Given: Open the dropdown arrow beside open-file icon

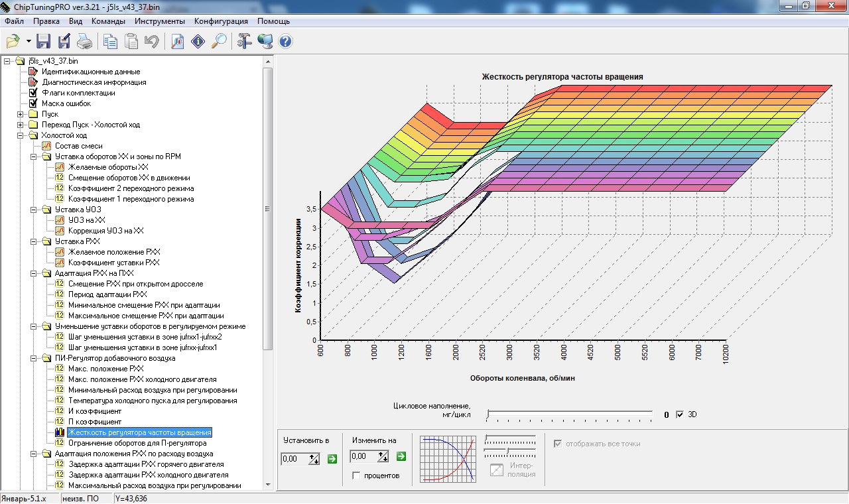Looking at the screenshot, I should click(x=29, y=42).
